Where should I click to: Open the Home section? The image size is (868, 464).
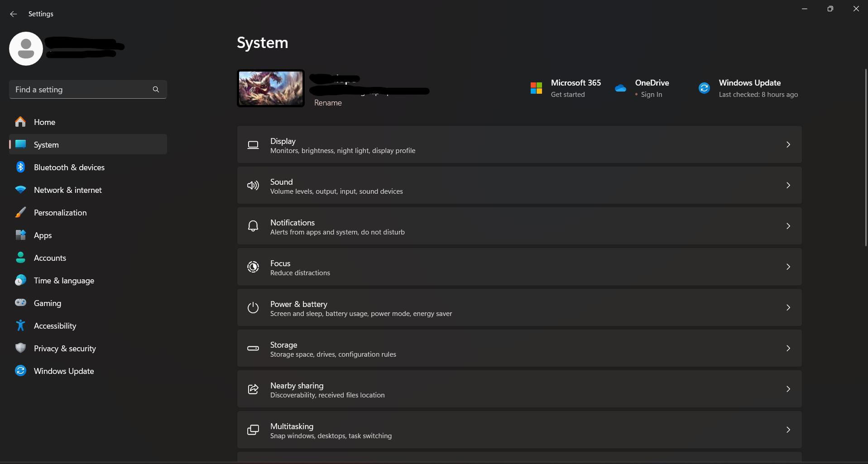44,122
